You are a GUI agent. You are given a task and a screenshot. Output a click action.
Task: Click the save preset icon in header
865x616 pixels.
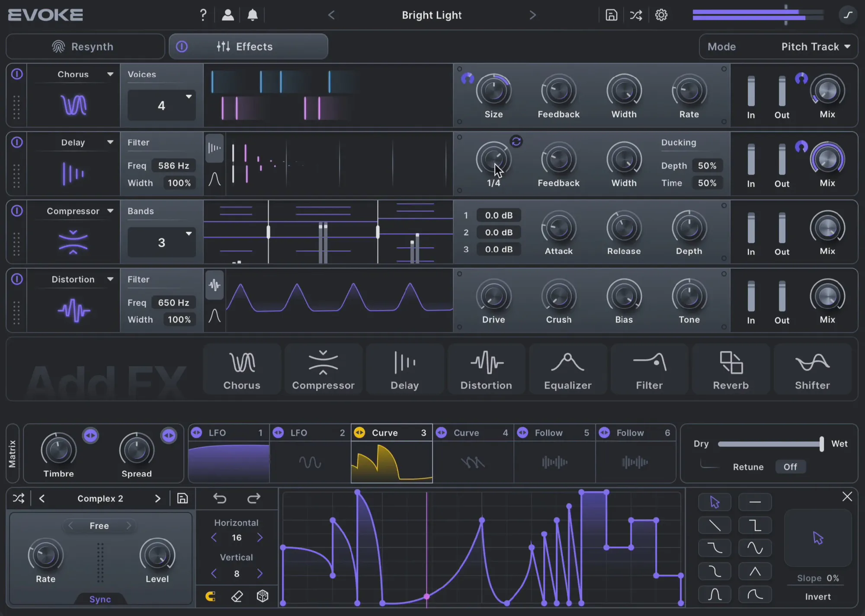[611, 15]
